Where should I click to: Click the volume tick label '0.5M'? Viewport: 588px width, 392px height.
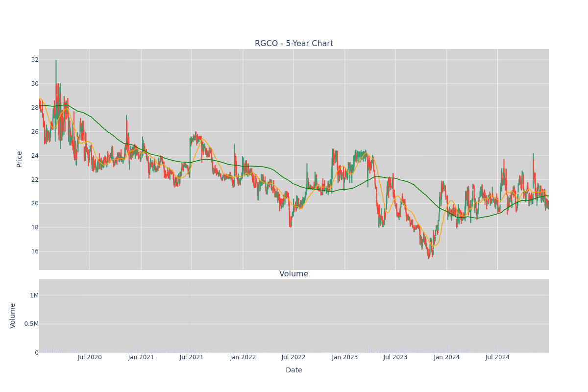(x=31, y=324)
